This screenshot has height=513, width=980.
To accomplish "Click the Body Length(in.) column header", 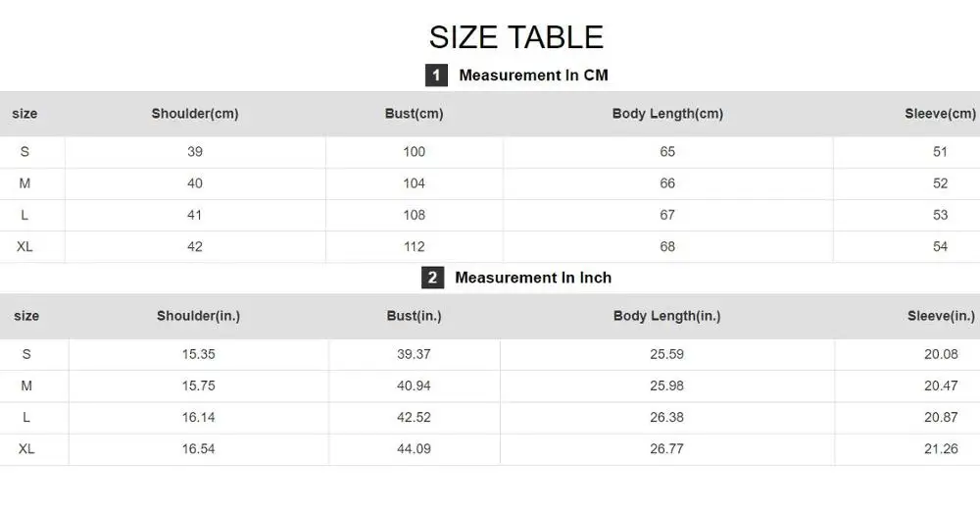I will click(666, 316).
